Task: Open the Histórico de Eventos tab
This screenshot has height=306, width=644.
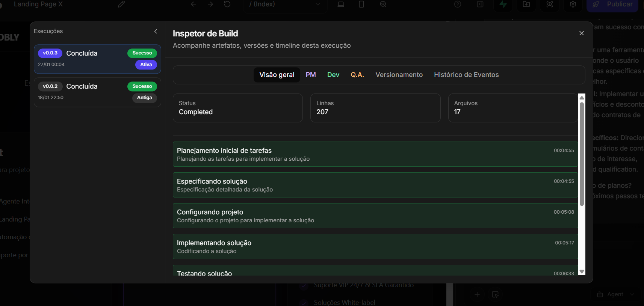Action: [x=466, y=75]
